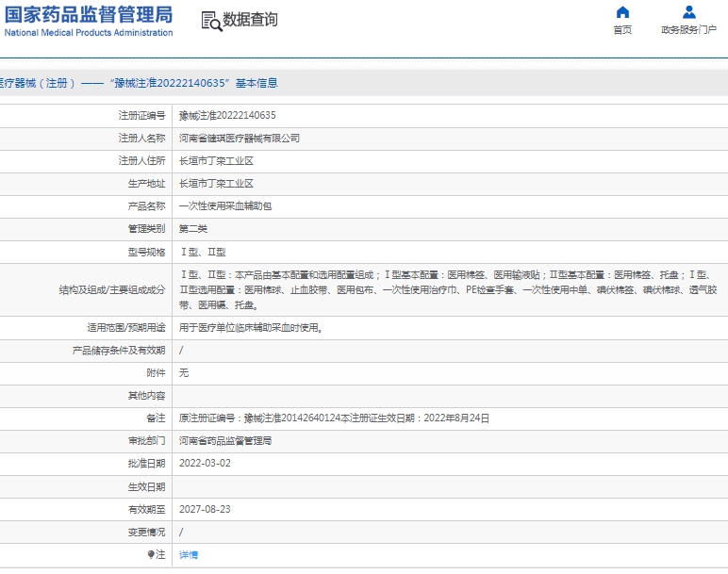Image resolution: width=728 pixels, height=574 pixels.
Task: Open the 政务服务门户 user icon
Action: 689,12
